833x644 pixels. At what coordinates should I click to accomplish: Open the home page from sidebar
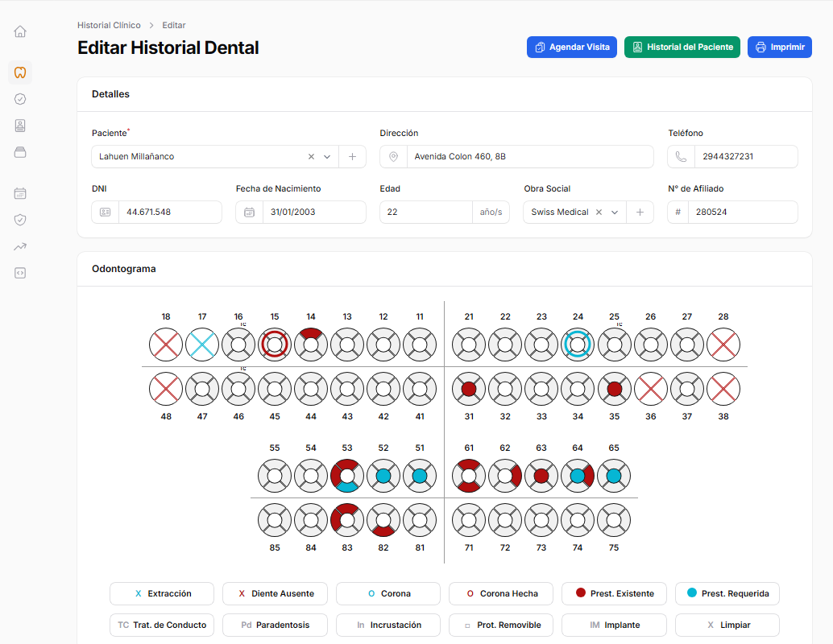pyautogui.click(x=20, y=31)
